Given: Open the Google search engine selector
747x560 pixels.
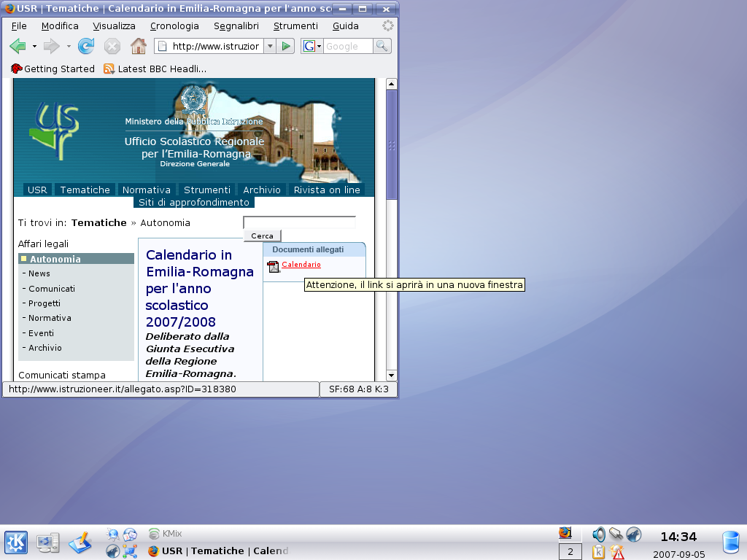Looking at the screenshot, I should 312,46.
